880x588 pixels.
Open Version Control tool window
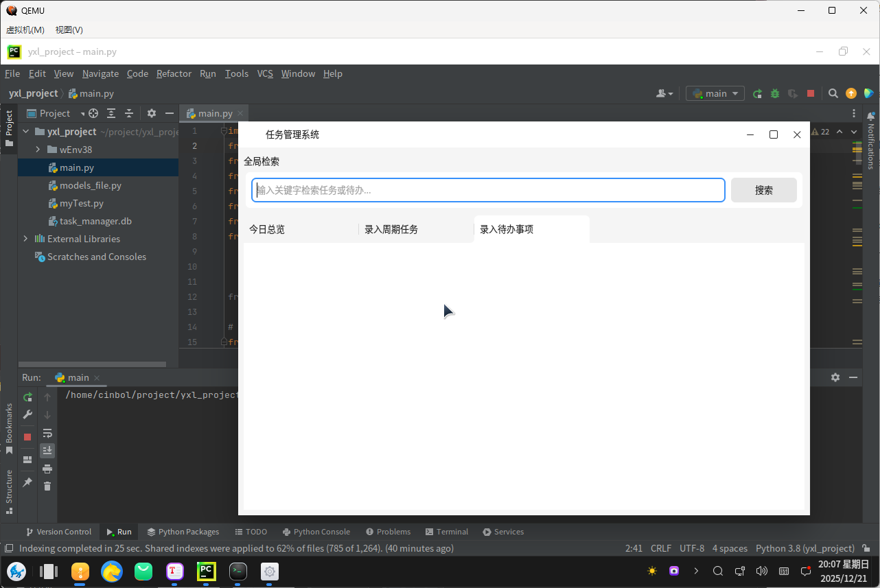coord(58,532)
